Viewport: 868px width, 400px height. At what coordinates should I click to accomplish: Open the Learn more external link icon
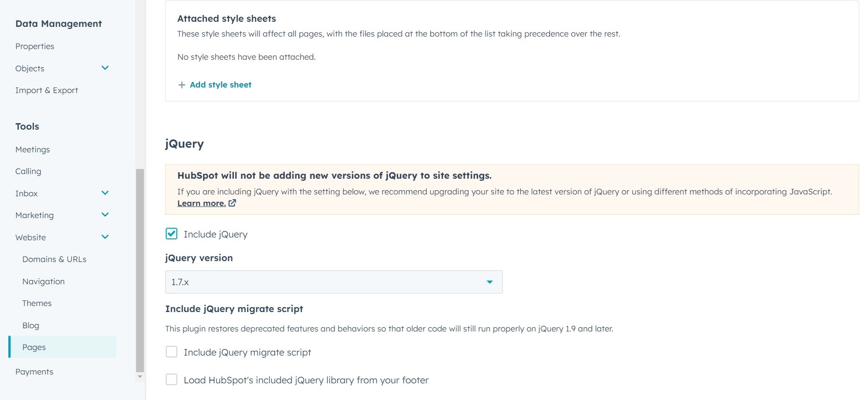click(232, 203)
